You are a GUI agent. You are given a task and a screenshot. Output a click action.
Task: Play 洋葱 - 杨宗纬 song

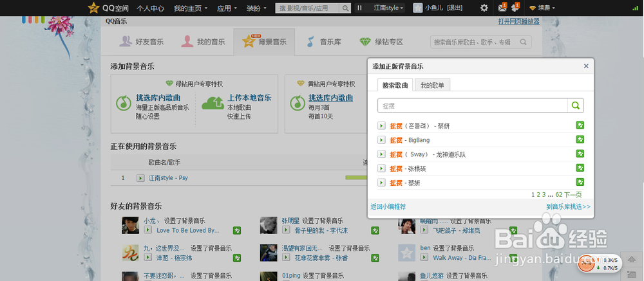pyautogui.click(x=147, y=257)
